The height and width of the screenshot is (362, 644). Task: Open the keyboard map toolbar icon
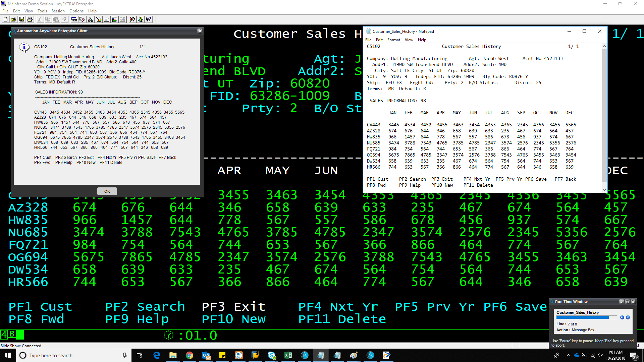[x=74, y=19]
